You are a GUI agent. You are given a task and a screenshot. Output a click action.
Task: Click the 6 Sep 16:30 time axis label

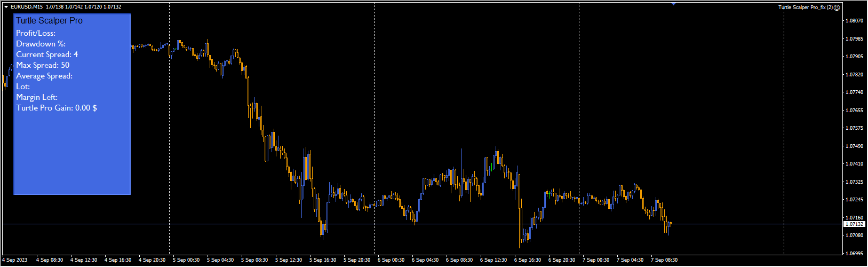tap(528, 260)
